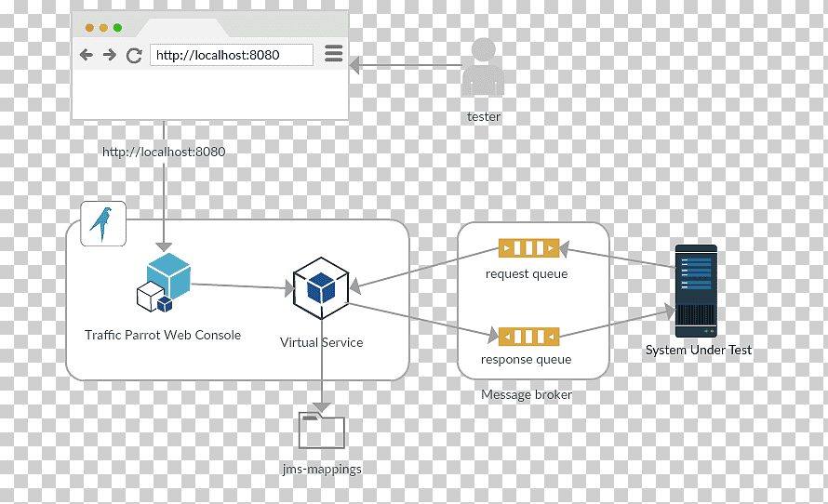Reload the page with refresh icon

(134, 55)
